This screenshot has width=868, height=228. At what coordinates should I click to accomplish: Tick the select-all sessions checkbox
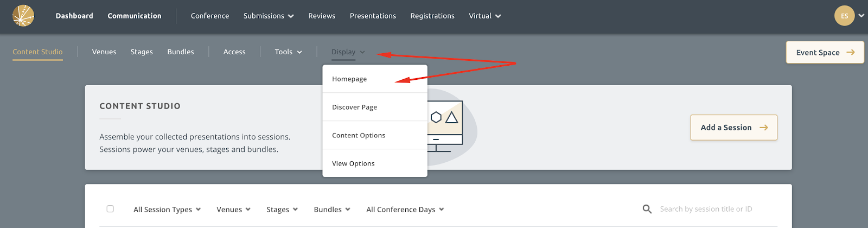110,209
